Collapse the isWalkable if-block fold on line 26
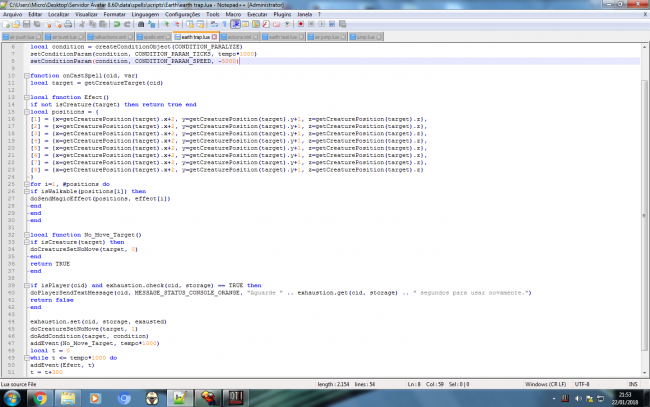The width and height of the screenshot is (650, 407). 27,191
